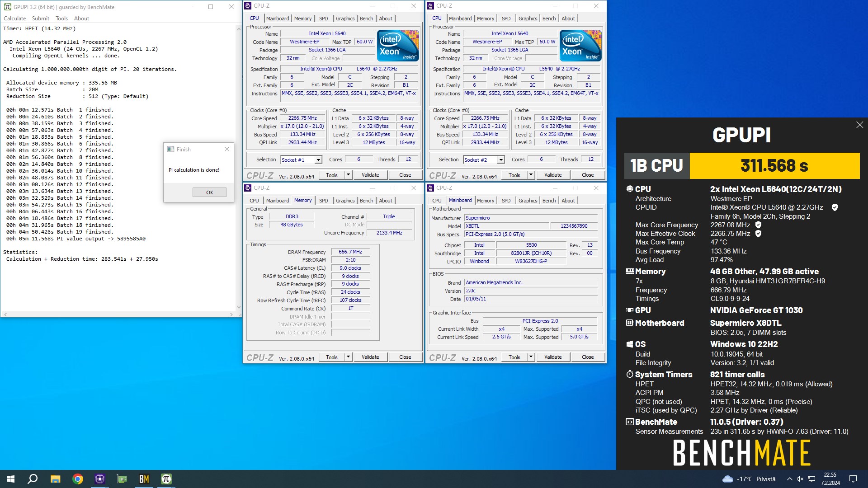Click the CPU chip icon in BenchMate panel
868x488 pixels.
[629, 189]
